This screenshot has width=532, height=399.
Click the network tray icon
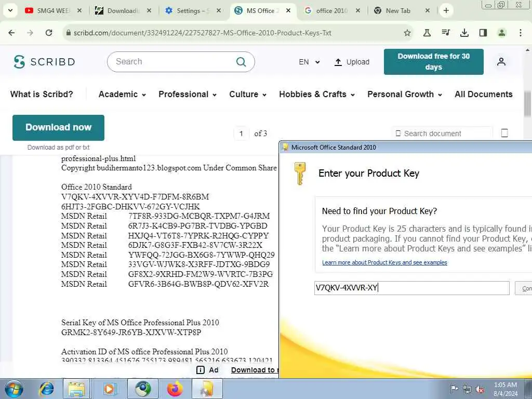(467, 389)
